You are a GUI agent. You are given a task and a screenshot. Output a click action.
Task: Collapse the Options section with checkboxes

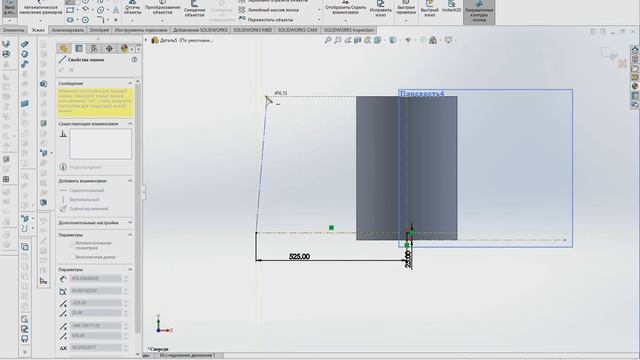(x=130, y=235)
